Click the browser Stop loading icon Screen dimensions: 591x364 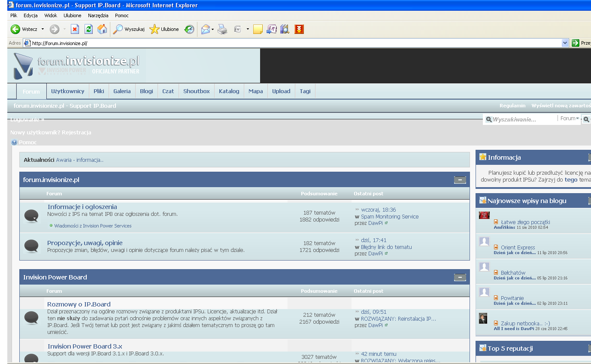point(75,29)
